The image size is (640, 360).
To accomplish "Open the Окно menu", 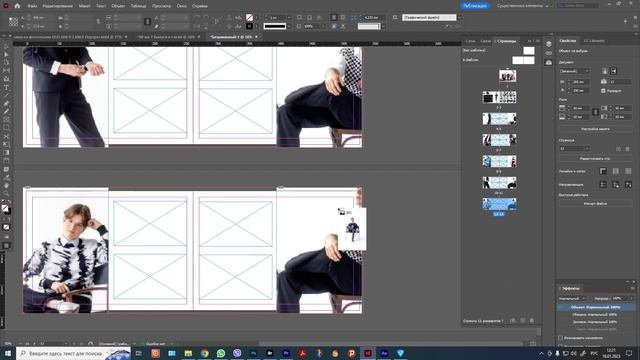I will point(182,6).
